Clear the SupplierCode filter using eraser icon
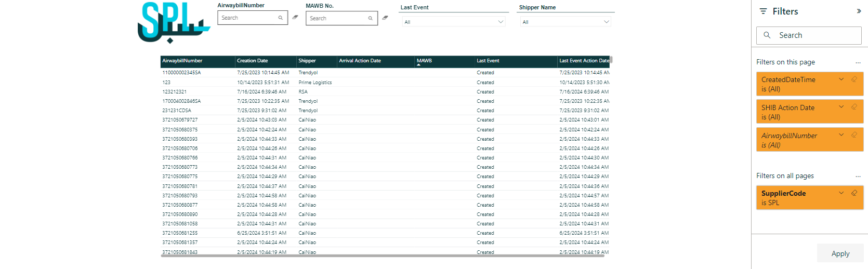This screenshot has width=868, height=269. (854, 193)
